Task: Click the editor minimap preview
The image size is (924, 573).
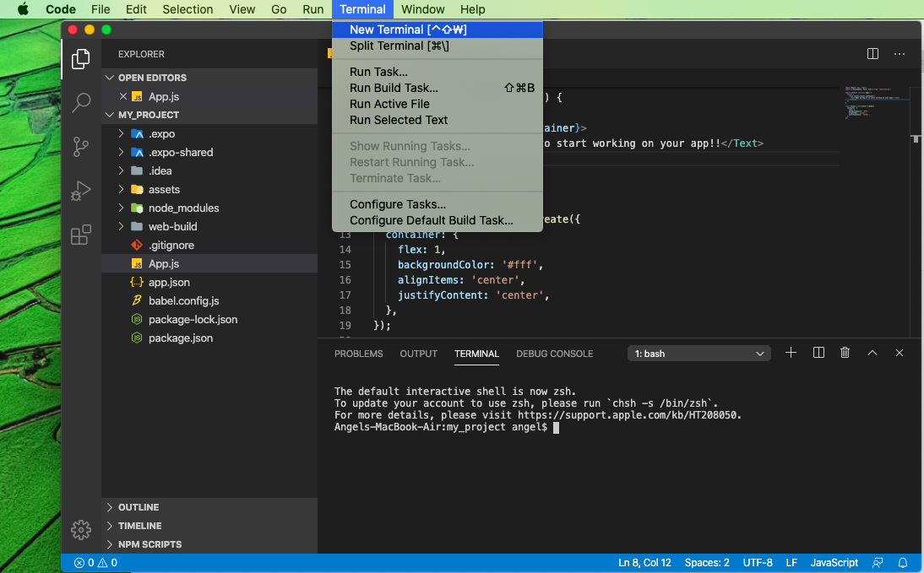Action: pos(876,101)
